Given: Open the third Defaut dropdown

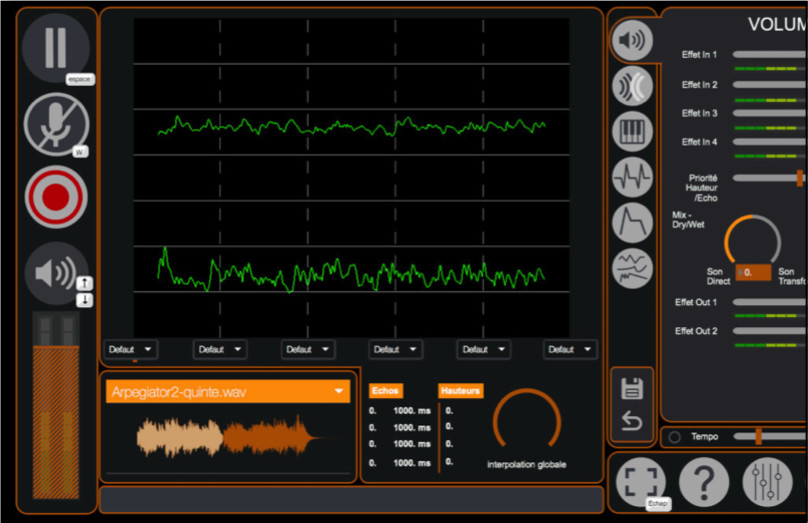Looking at the screenshot, I should pyautogui.click(x=308, y=349).
